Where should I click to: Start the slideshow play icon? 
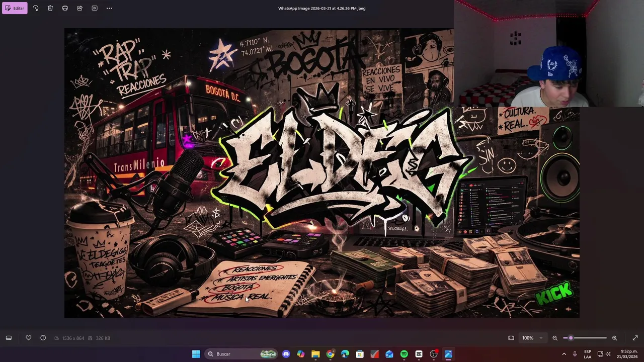(95, 8)
